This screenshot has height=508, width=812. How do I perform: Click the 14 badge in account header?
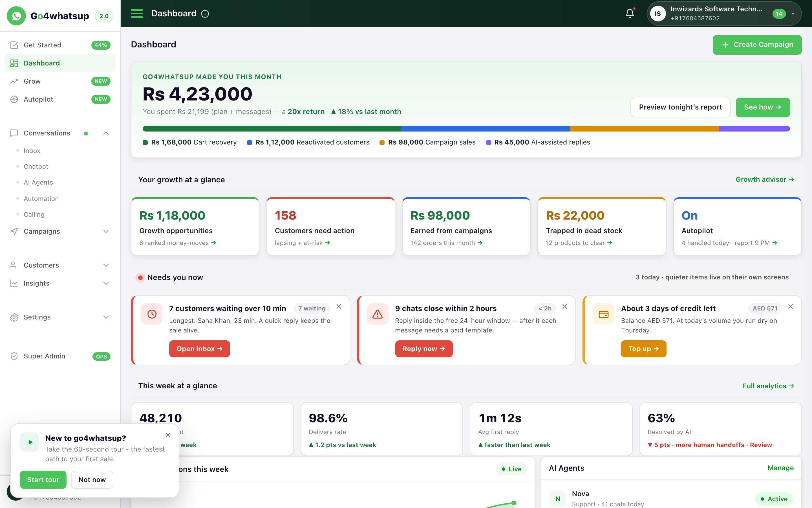[779, 14]
